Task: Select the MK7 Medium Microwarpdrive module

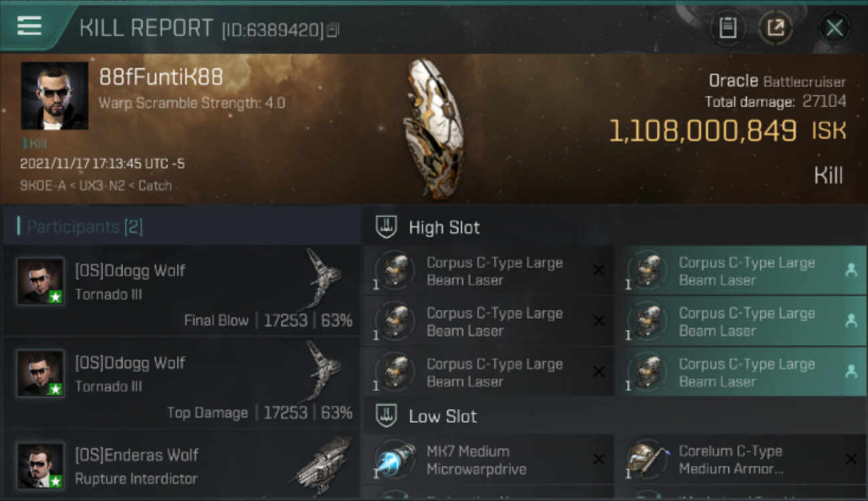Action: pyautogui.click(x=489, y=460)
